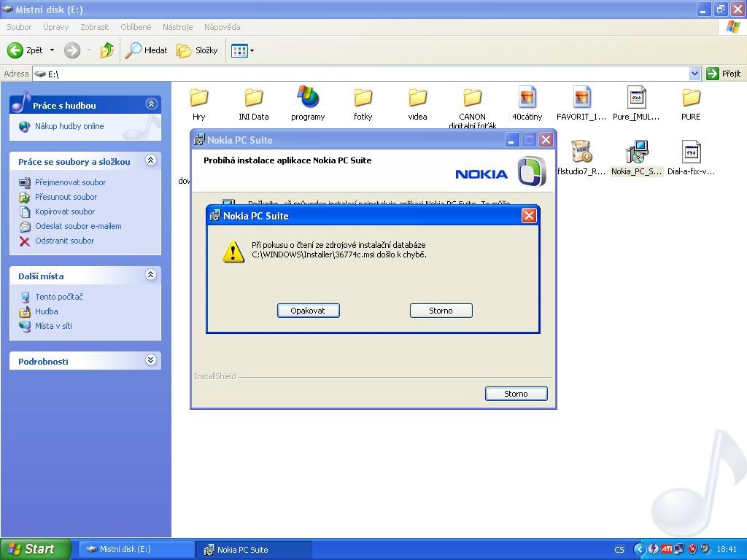
Task: Open the Nápověda menu
Action: pos(222,27)
